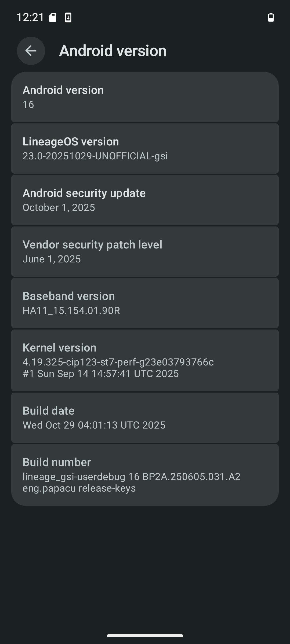Select Android security update row
Image resolution: width=290 pixels, height=644 pixels.
(x=145, y=200)
